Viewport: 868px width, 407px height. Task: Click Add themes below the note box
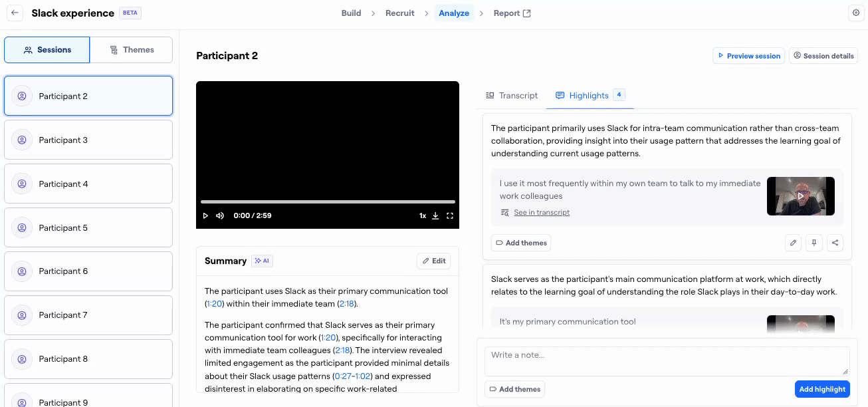click(514, 389)
